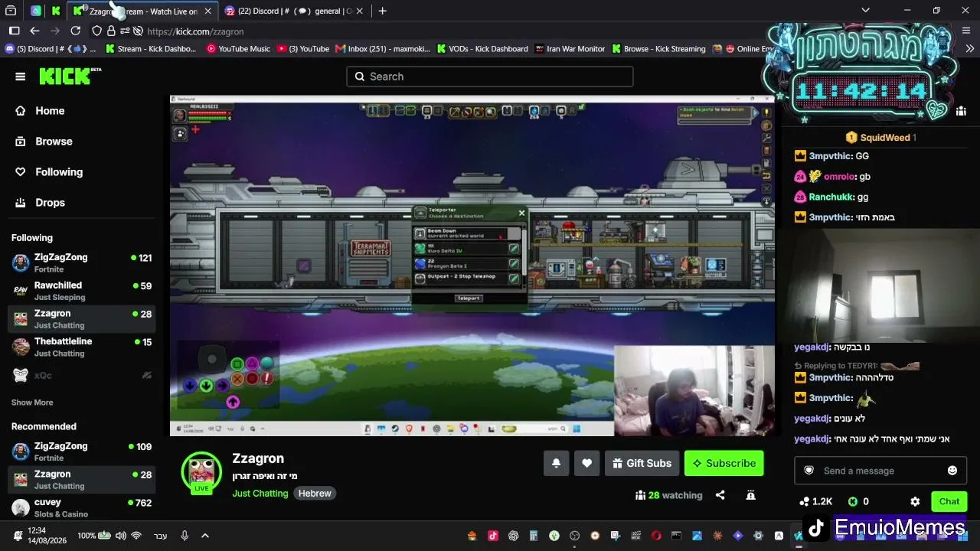The width and height of the screenshot is (980, 551).
Task: Open the emoji picker in chat
Action: (952, 471)
